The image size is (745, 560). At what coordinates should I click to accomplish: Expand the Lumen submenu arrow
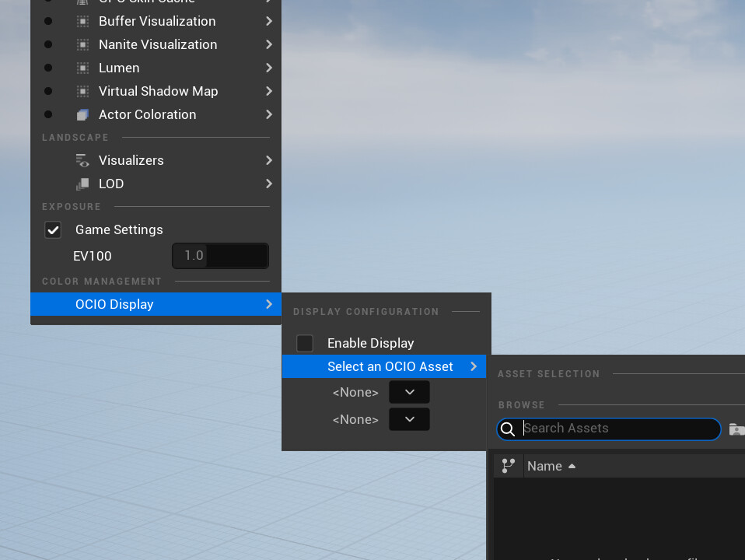[269, 68]
